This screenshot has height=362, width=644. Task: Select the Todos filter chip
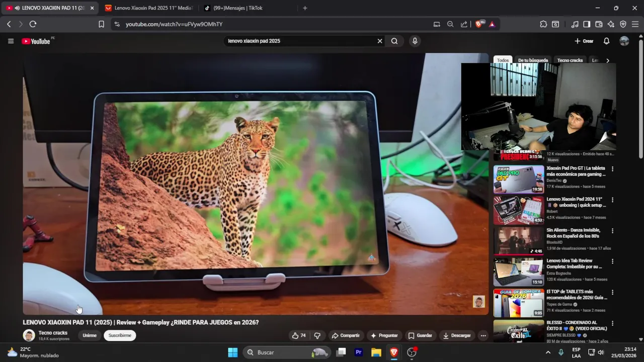(503, 60)
